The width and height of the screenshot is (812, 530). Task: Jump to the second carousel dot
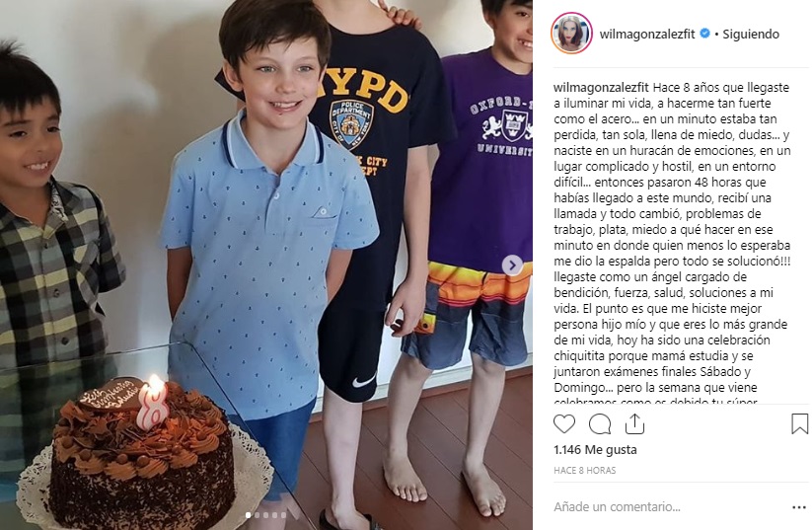click(x=257, y=515)
